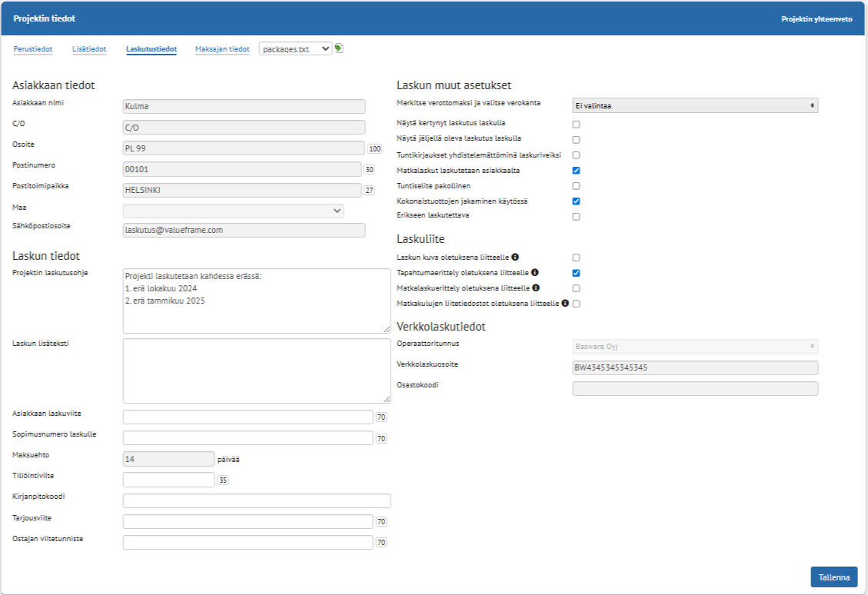Uncheck Kokonaistuottojen jakaminen käytössä

(577, 201)
